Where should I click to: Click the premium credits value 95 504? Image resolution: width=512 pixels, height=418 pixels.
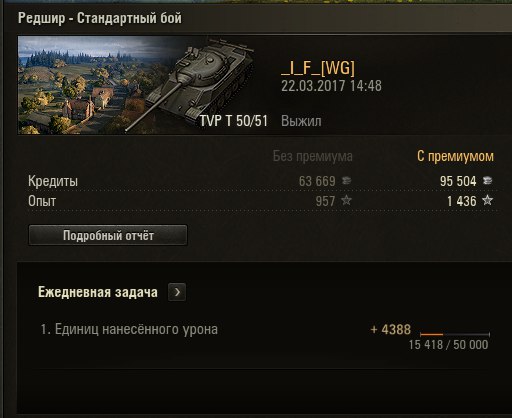[458, 181]
